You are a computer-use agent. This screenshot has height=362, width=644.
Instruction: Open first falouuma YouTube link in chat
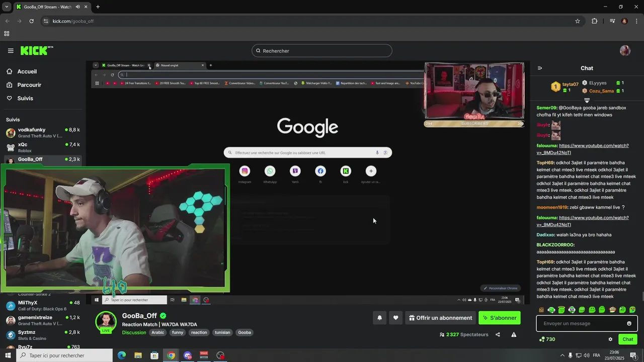pyautogui.click(x=583, y=149)
